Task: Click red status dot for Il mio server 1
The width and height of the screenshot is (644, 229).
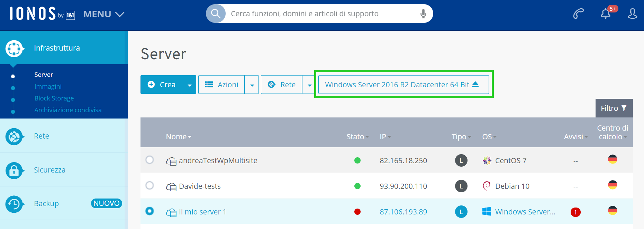Action: [x=357, y=212]
